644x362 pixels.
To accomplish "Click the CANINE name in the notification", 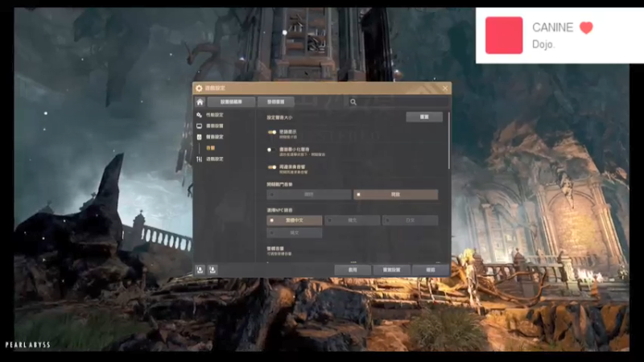I will click(x=552, y=27).
